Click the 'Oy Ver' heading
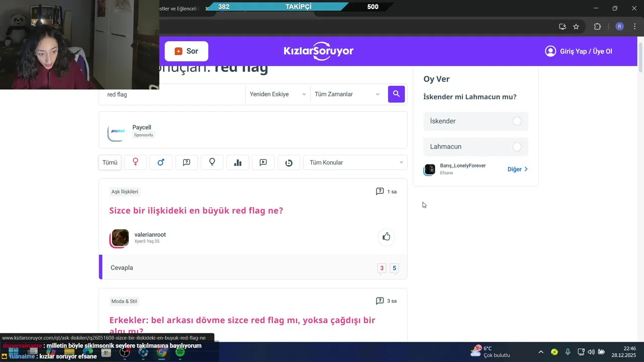644x362 pixels. pyautogui.click(x=437, y=79)
